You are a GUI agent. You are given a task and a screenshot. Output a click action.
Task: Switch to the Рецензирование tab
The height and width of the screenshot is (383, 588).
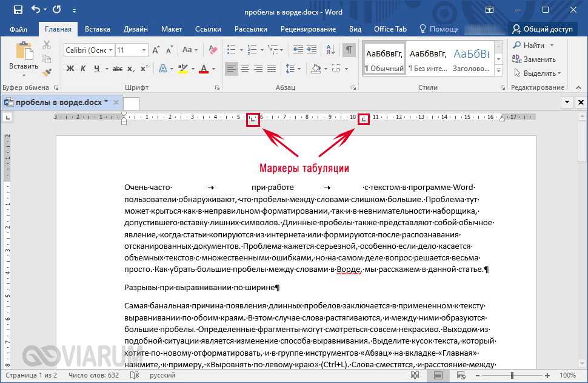309,29
